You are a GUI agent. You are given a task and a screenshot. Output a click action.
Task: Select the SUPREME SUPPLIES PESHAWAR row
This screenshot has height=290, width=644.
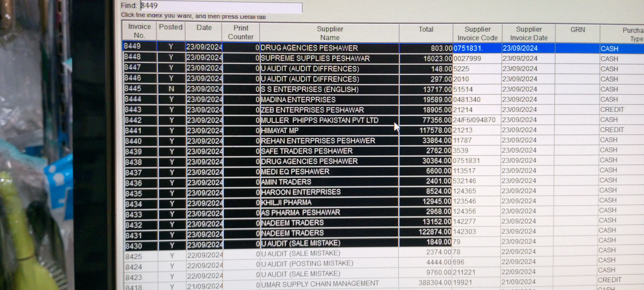point(315,59)
